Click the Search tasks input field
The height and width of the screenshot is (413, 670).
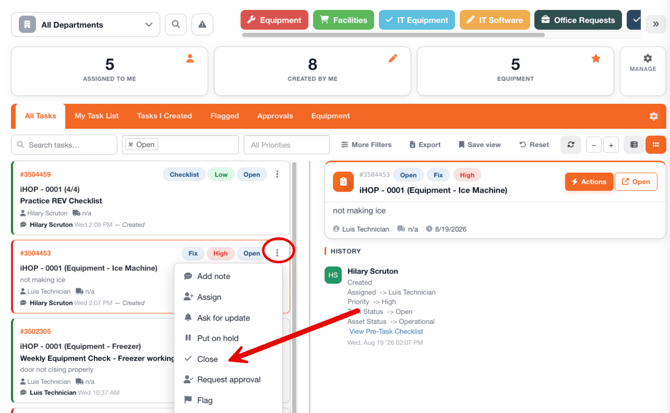(x=64, y=145)
